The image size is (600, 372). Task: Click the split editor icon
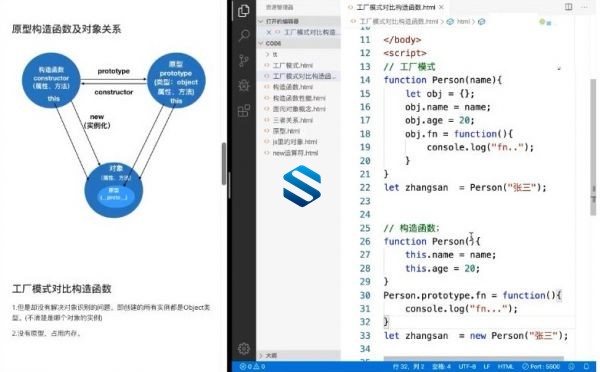569,7
